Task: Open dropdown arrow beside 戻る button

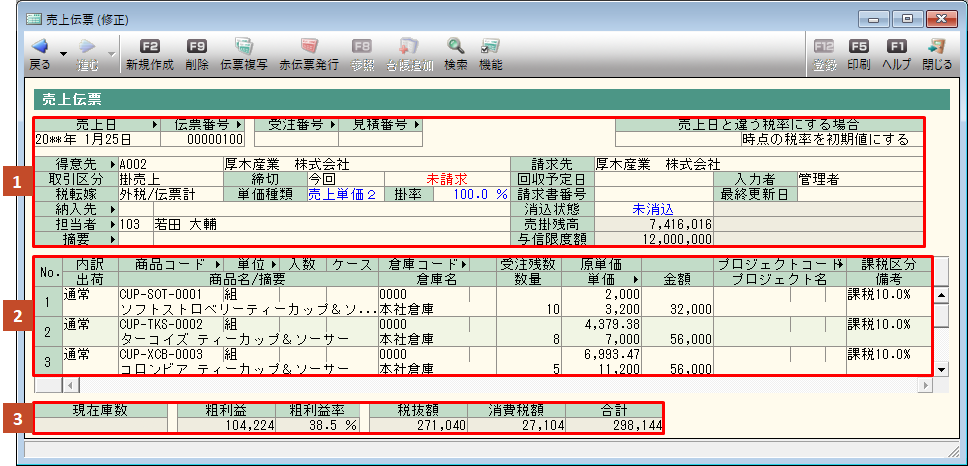Action: (63, 52)
